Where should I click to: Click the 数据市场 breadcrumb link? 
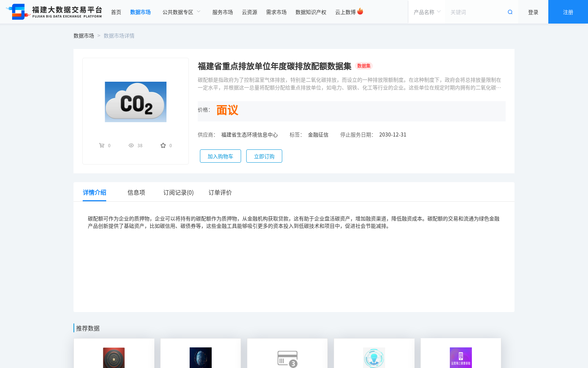point(84,36)
